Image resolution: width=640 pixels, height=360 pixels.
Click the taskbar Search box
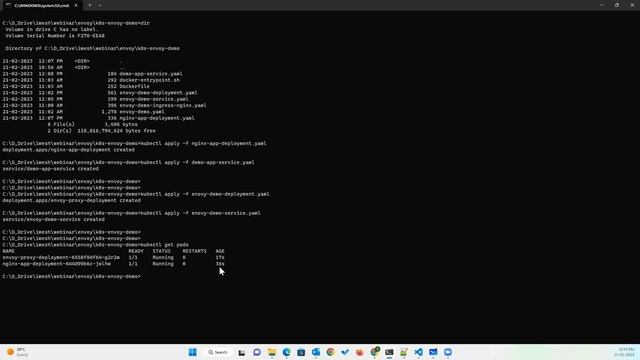click(x=218, y=352)
